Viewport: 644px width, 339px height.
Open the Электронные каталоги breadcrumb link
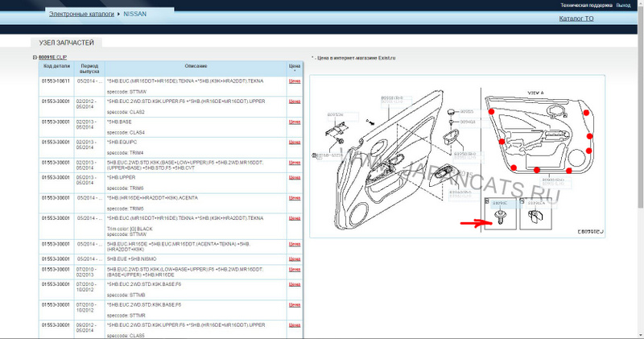point(81,14)
